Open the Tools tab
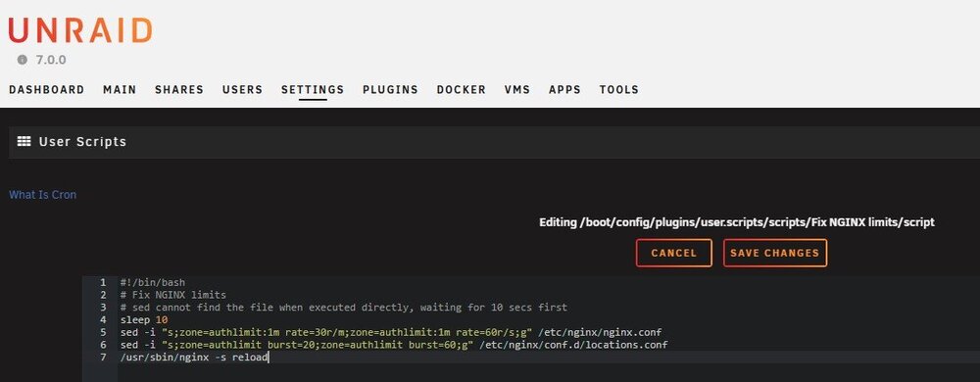This screenshot has width=980, height=382. (618, 89)
